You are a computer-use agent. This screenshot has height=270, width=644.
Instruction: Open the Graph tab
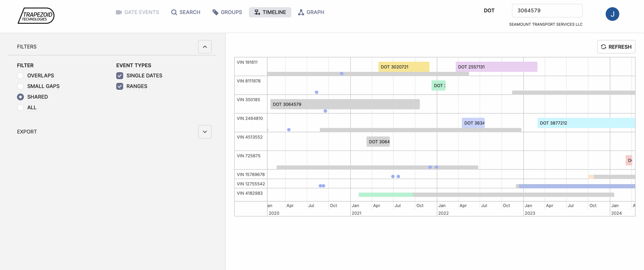tap(311, 12)
